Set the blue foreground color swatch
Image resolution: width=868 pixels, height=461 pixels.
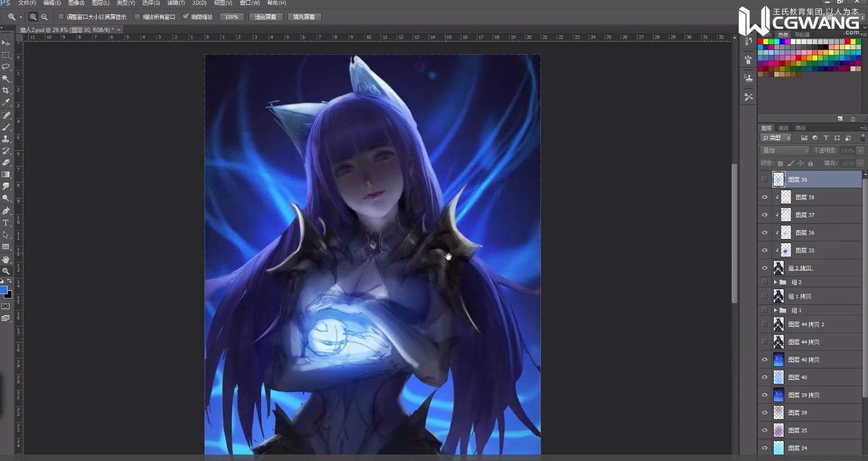click(x=4, y=290)
